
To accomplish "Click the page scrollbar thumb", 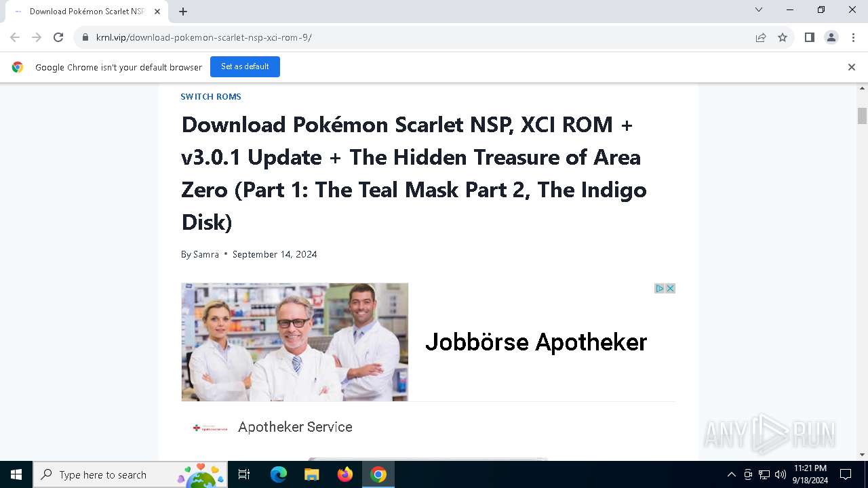I will [x=863, y=116].
